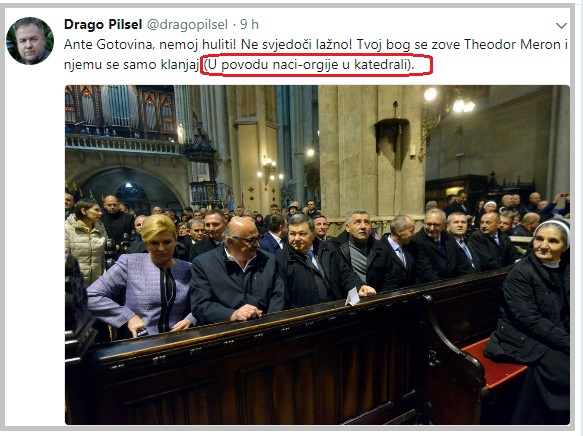This screenshot has width=583, height=436.
Task: Click the tweet text starting 'Ante Gotovina, nemoj huliti!'
Action: [x=316, y=55]
